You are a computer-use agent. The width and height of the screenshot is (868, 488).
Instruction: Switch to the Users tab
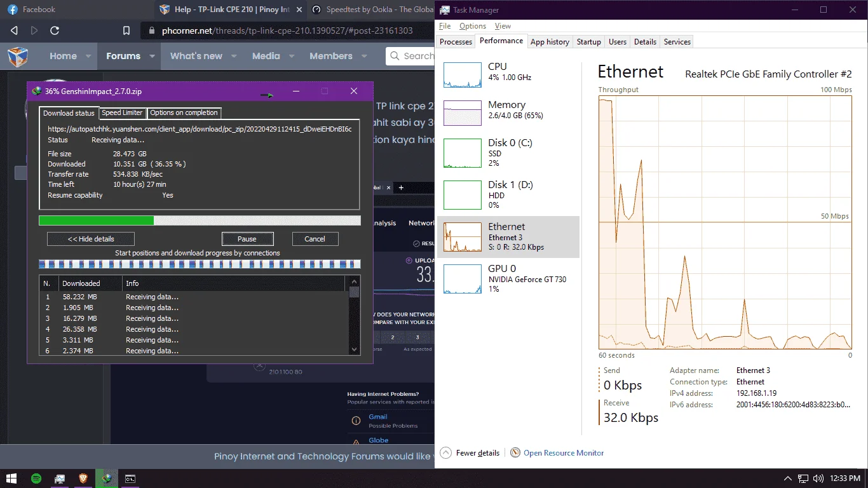click(x=617, y=42)
